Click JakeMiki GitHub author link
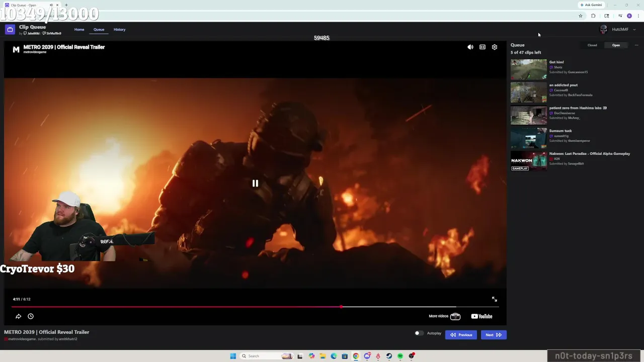 coord(32,34)
